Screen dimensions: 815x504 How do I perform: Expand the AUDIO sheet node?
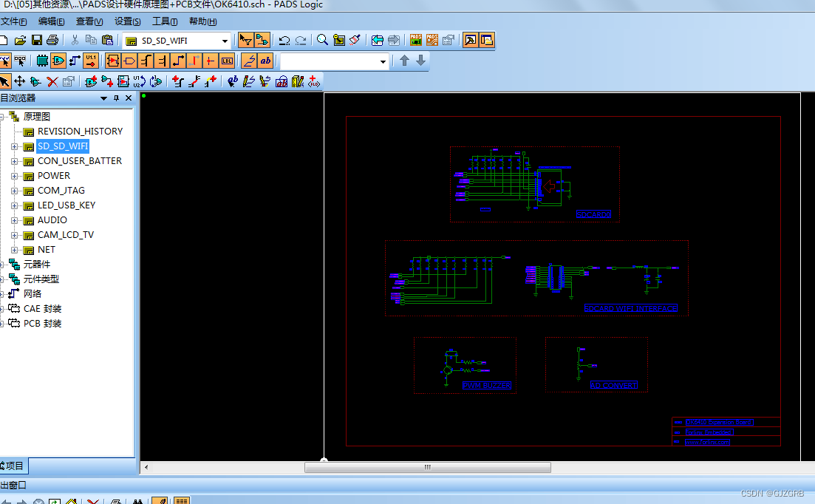15,220
